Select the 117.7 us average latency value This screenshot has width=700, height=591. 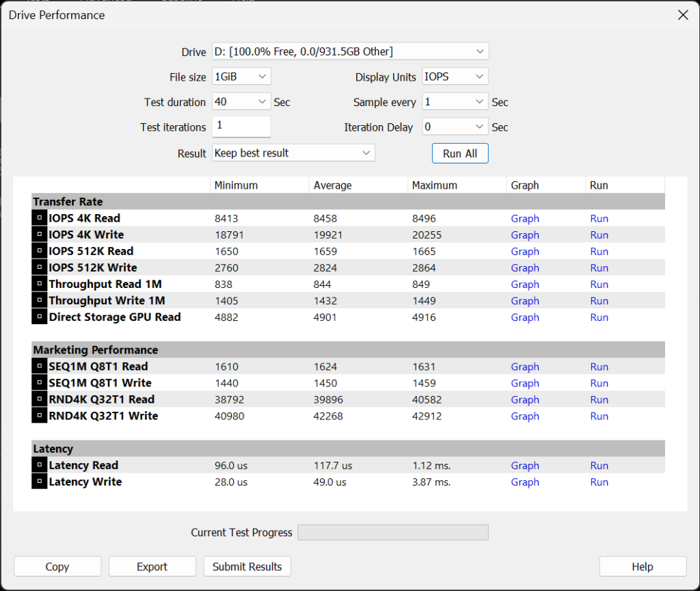(x=333, y=465)
